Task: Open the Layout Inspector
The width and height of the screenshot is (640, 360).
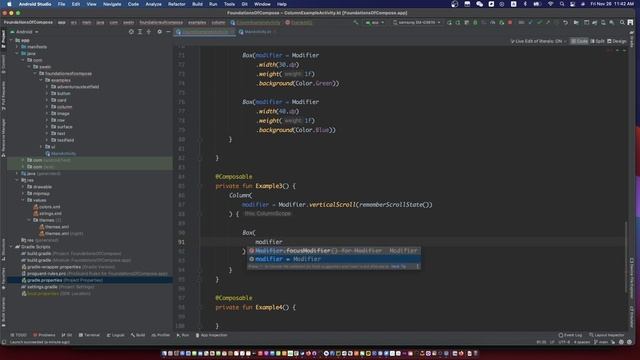Action: [607, 335]
